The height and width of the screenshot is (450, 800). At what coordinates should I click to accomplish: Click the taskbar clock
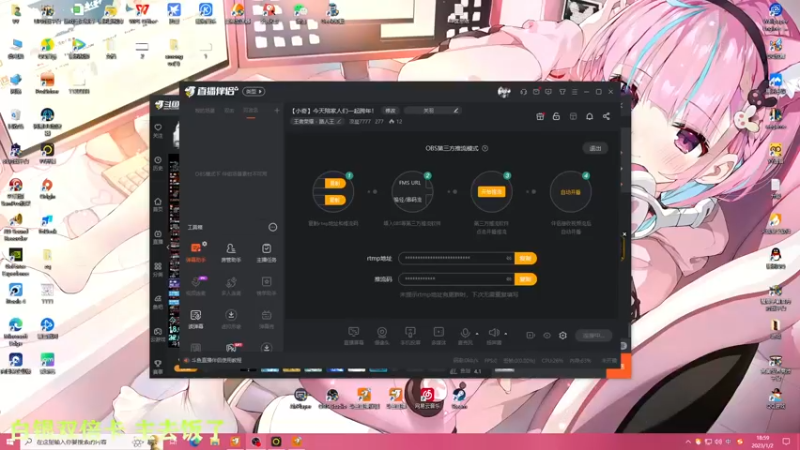[762, 441]
